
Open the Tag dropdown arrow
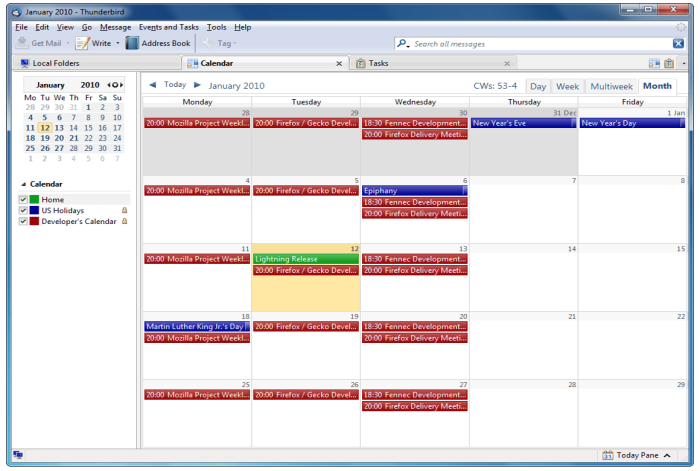pyautogui.click(x=235, y=43)
